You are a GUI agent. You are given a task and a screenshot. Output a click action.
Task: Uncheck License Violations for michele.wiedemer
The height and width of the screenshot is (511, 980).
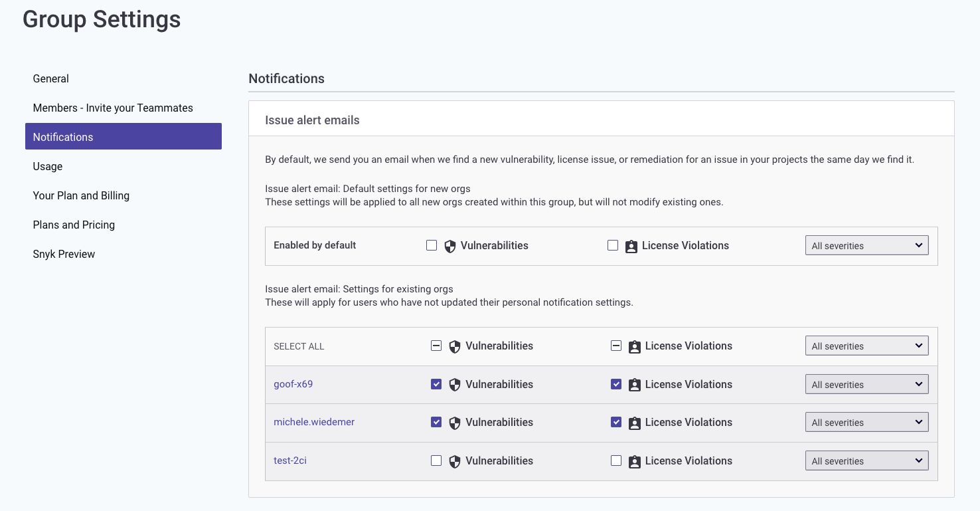[616, 422]
